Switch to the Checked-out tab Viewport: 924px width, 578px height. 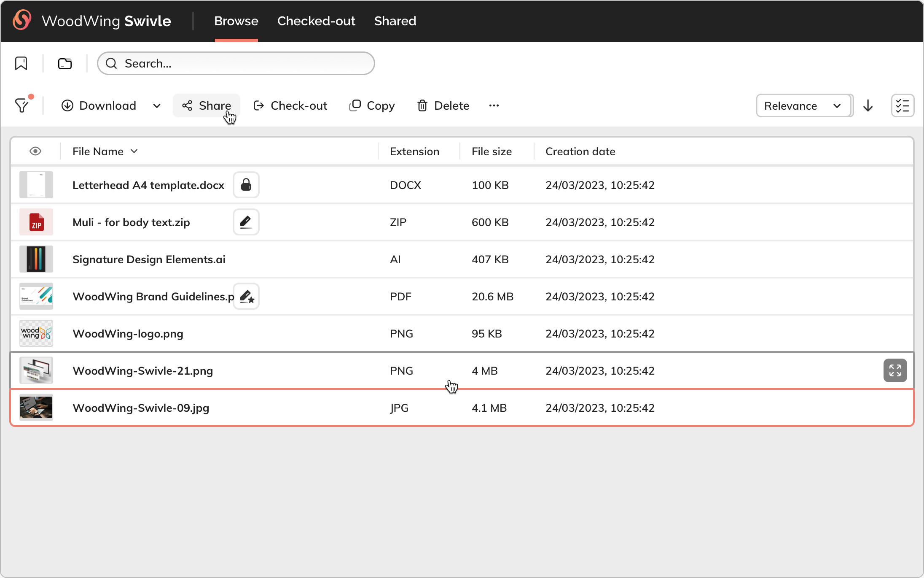tap(316, 21)
